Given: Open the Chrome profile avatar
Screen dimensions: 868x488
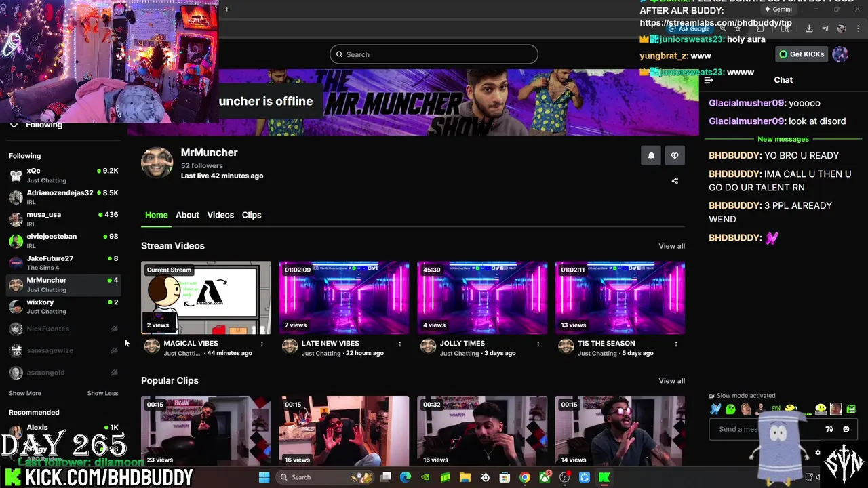Looking at the screenshot, I should [x=842, y=28].
